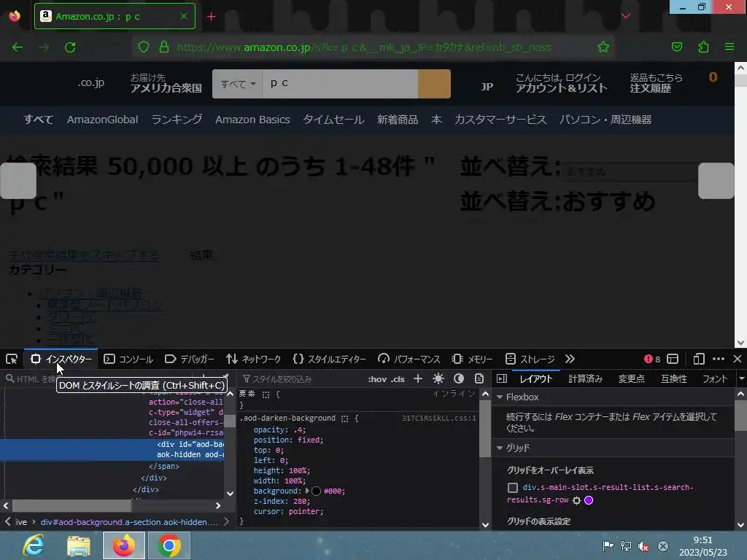This screenshot has width=747, height=560.
Task: Click the selector highlighter icon next to .aod-darken-background
Action: pyautogui.click(x=345, y=419)
